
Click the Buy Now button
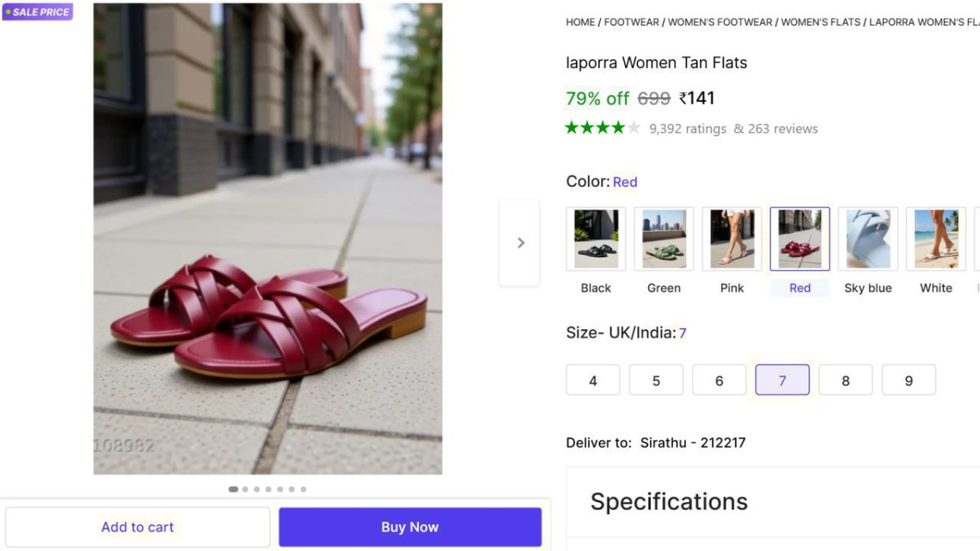pyautogui.click(x=410, y=527)
